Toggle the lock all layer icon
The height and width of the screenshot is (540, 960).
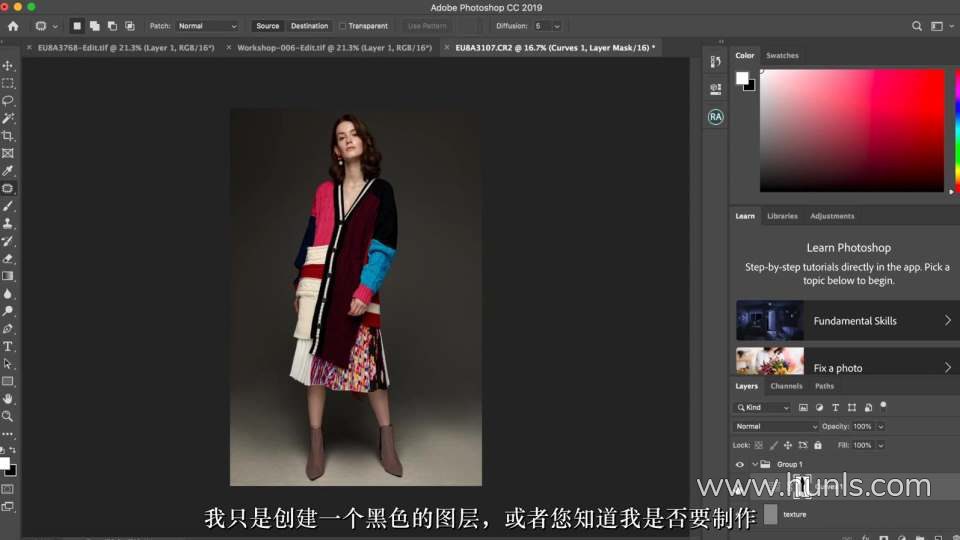tap(818, 445)
